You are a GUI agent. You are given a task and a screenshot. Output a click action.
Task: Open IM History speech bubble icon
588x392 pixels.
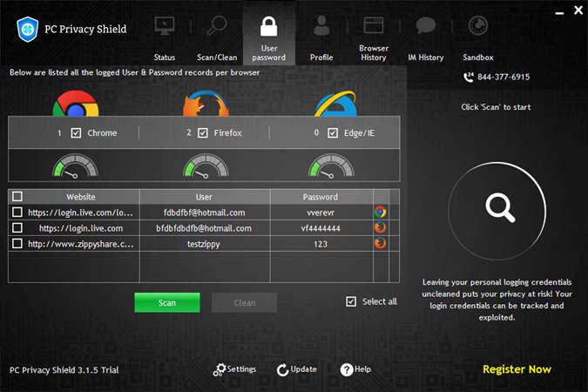tap(426, 25)
